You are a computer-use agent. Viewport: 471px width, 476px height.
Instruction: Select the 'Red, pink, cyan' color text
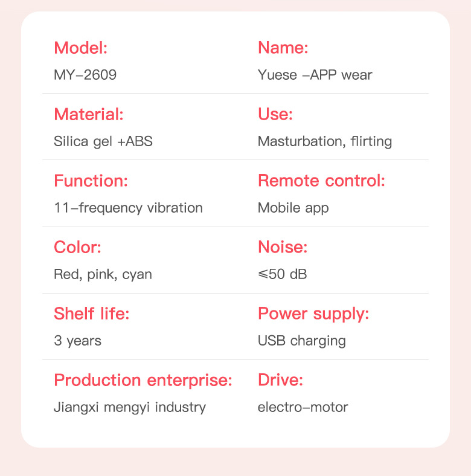click(103, 274)
